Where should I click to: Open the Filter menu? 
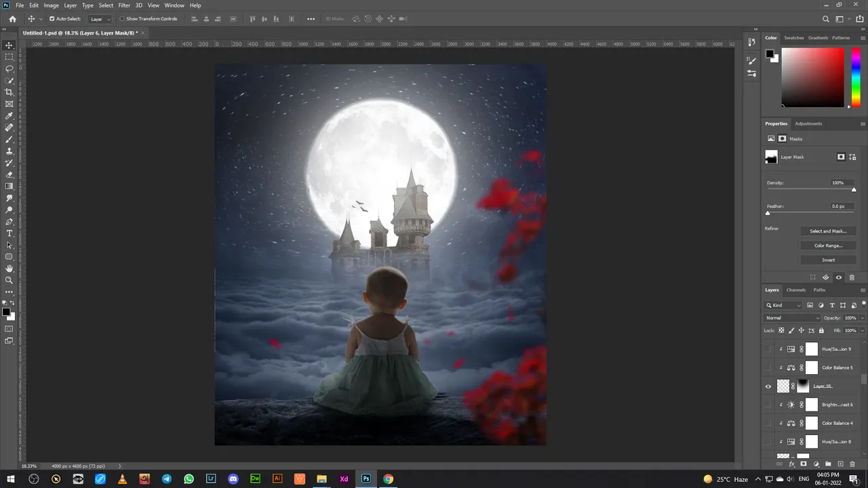tap(124, 5)
